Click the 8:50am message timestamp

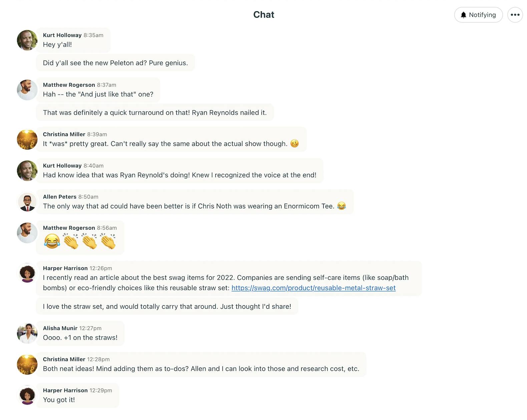(88, 197)
